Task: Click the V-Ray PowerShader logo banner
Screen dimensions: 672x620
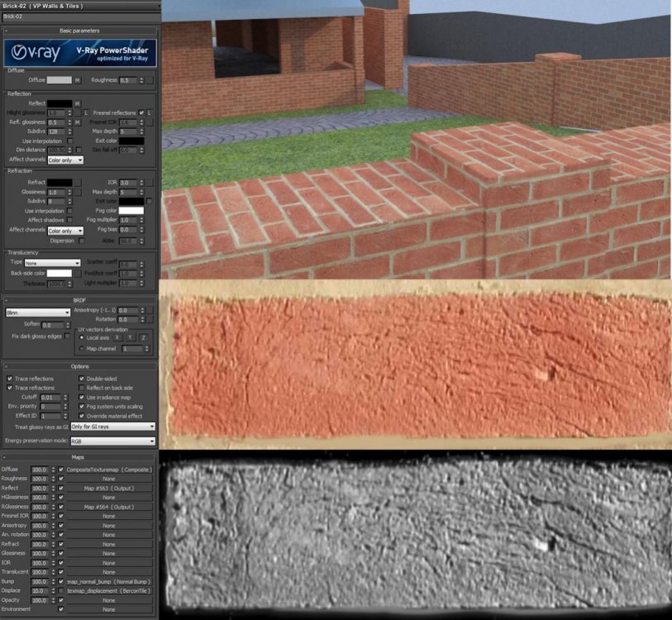Action: click(79, 54)
